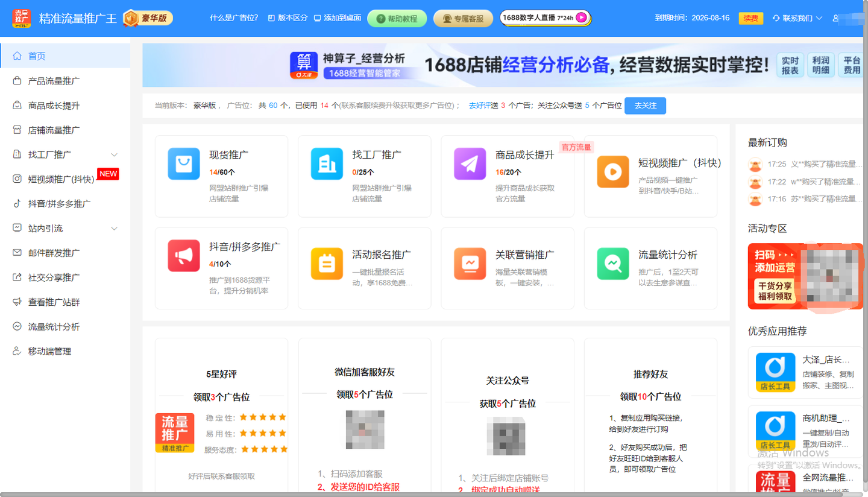Click the 找工厂推广 factory icon
The width and height of the screenshot is (868, 497).
(x=326, y=164)
